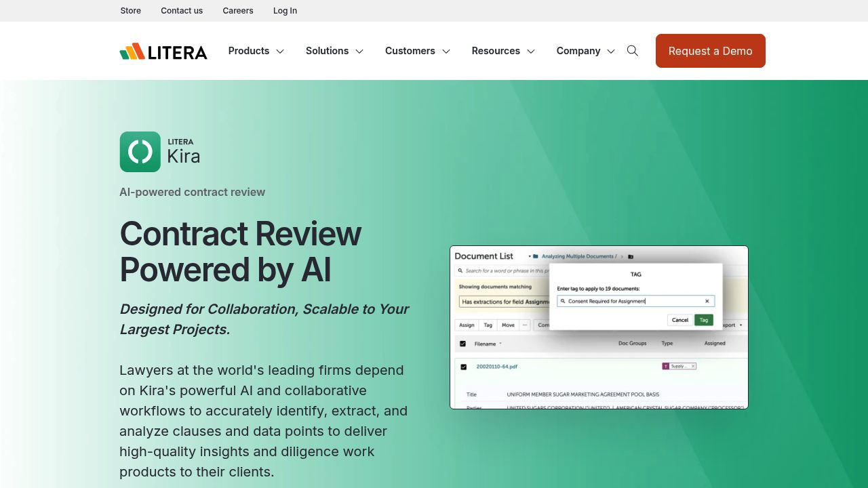The width and height of the screenshot is (868, 488).
Task: Open the Customers menu
Action: 410,51
